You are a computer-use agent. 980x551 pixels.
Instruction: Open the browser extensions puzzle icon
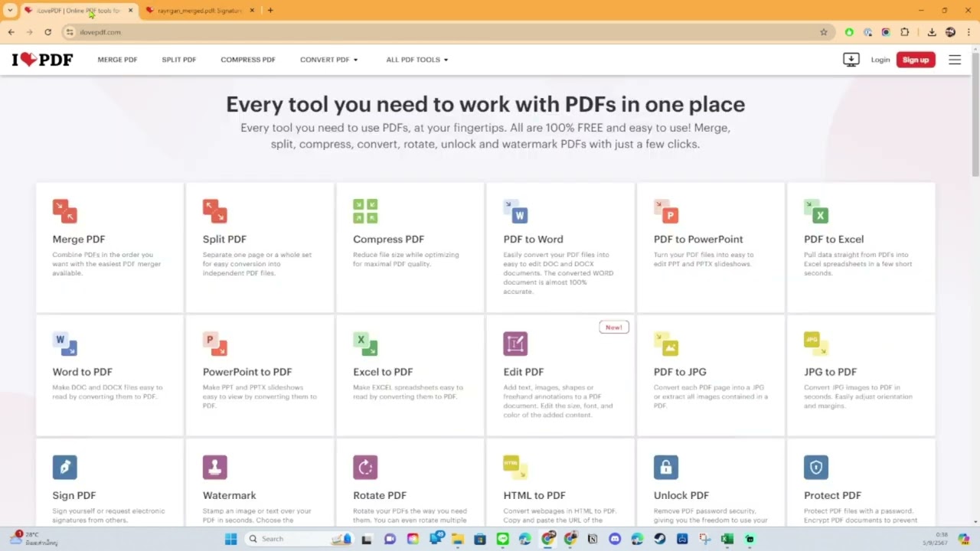(905, 32)
